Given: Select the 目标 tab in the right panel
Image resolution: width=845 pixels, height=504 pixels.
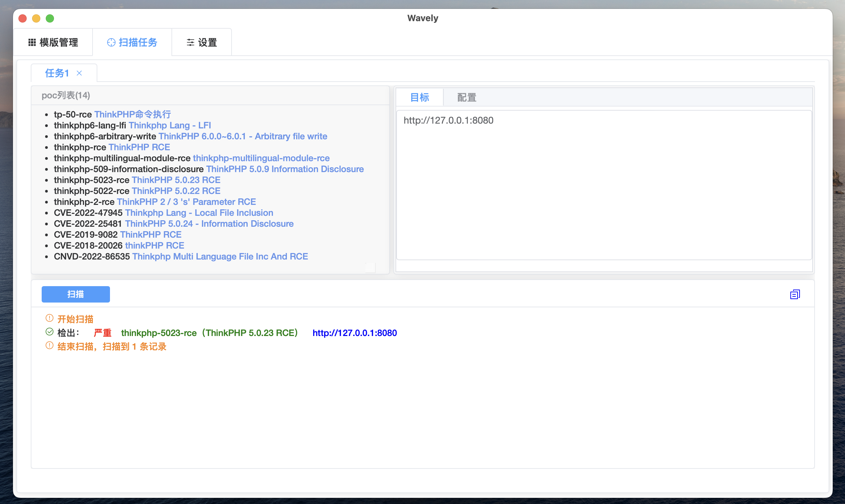Looking at the screenshot, I should (x=419, y=97).
